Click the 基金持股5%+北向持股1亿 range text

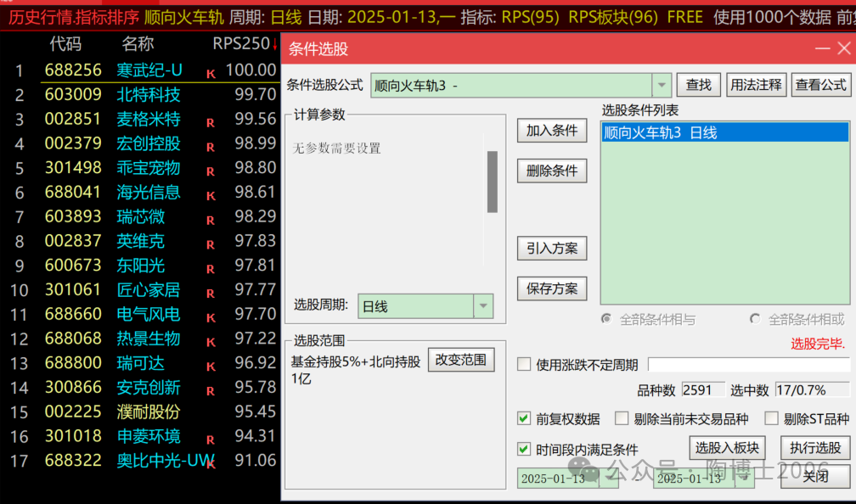click(355, 370)
